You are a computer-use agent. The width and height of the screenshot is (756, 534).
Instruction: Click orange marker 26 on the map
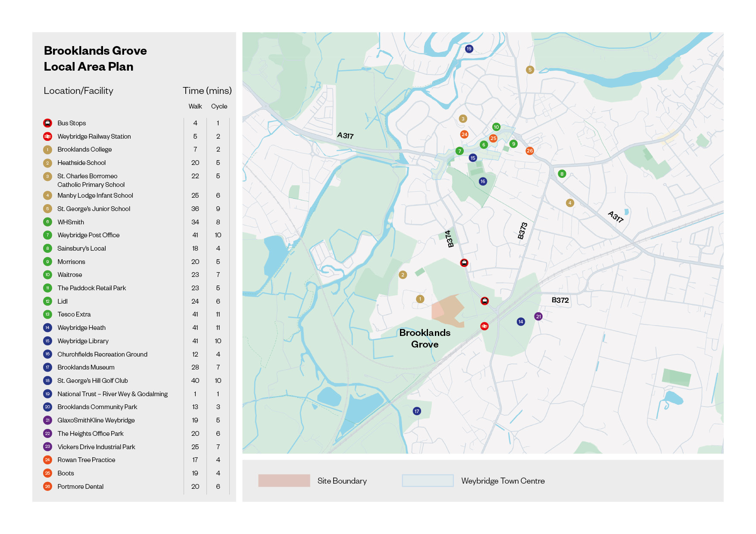530,151
